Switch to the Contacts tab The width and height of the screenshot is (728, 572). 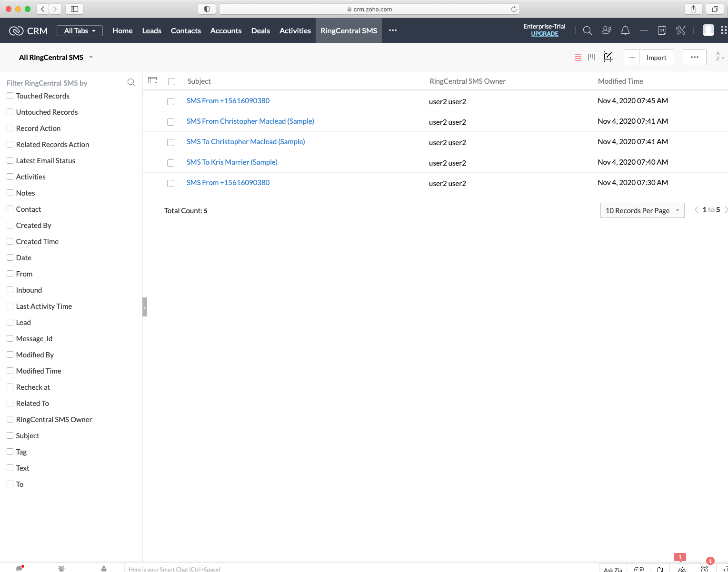click(186, 30)
